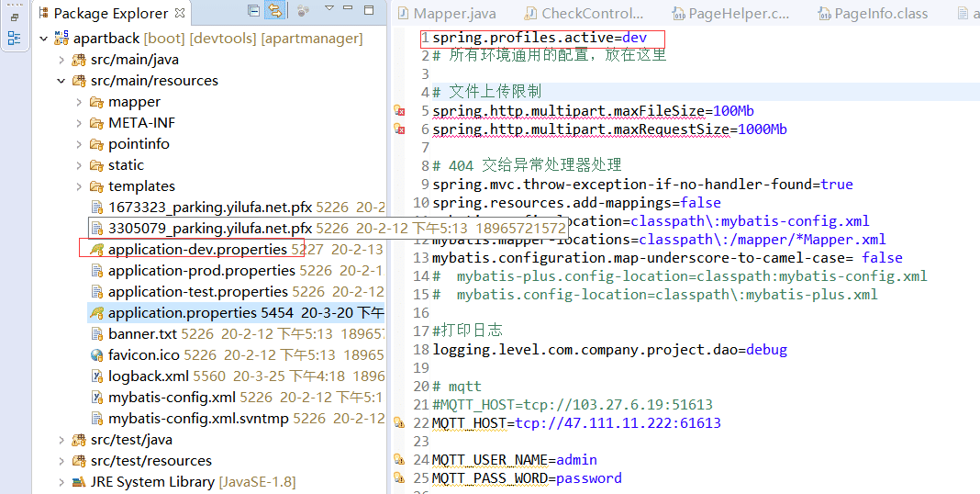Click favicon.ico globe icon
The width and height of the screenshot is (980, 494).
coord(96,355)
